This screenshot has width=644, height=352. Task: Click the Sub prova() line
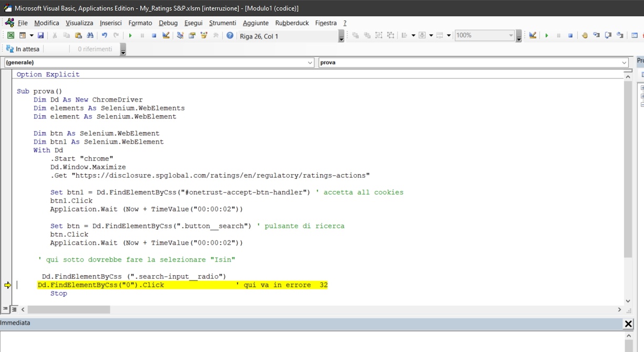click(x=39, y=91)
